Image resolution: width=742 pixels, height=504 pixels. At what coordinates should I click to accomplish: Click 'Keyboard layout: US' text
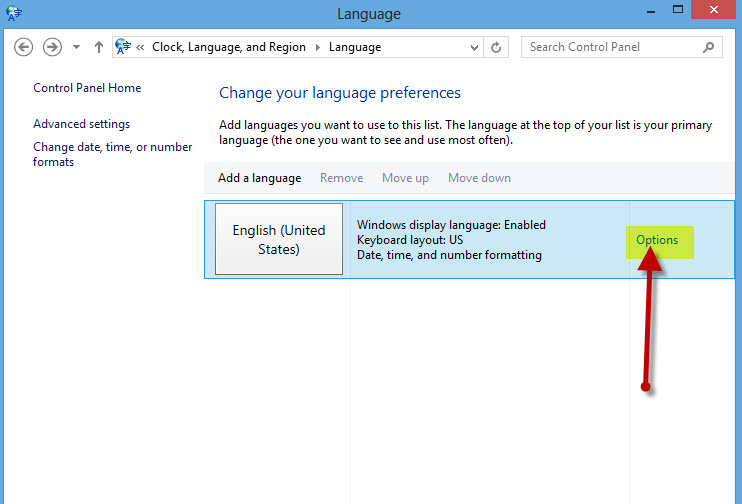pyautogui.click(x=410, y=240)
